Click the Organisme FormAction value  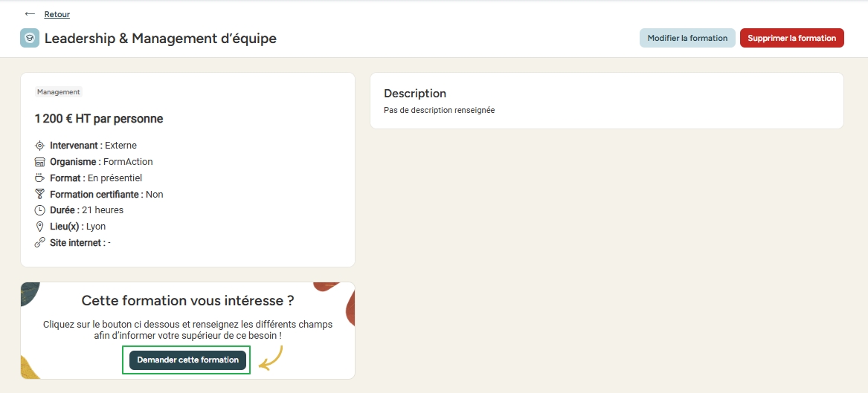pos(128,162)
